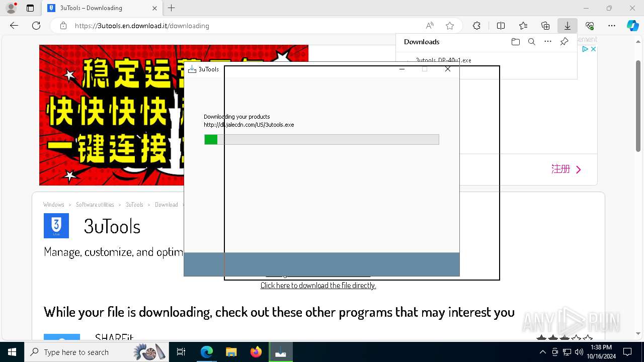Viewport: 644px width, 362px height.
Task: Launch Firefox from taskbar
Action: 256,352
